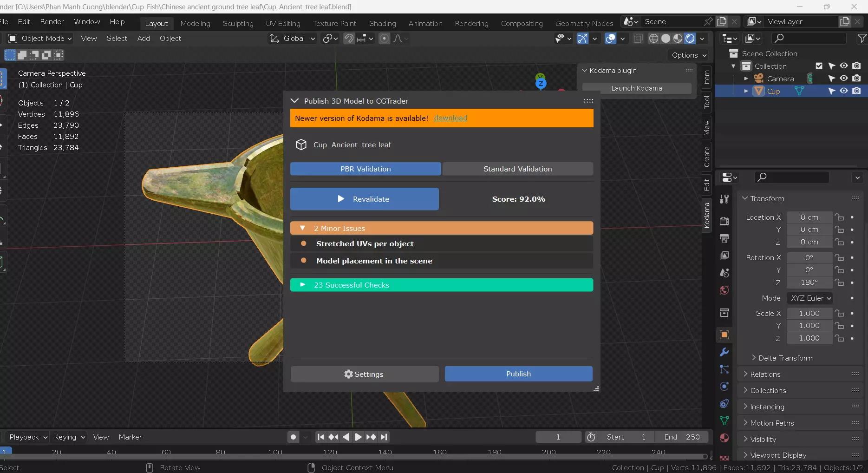Open the viewport Options dropdown
The width and height of the screenshot is (868, 473).
[x=689, y=55]
